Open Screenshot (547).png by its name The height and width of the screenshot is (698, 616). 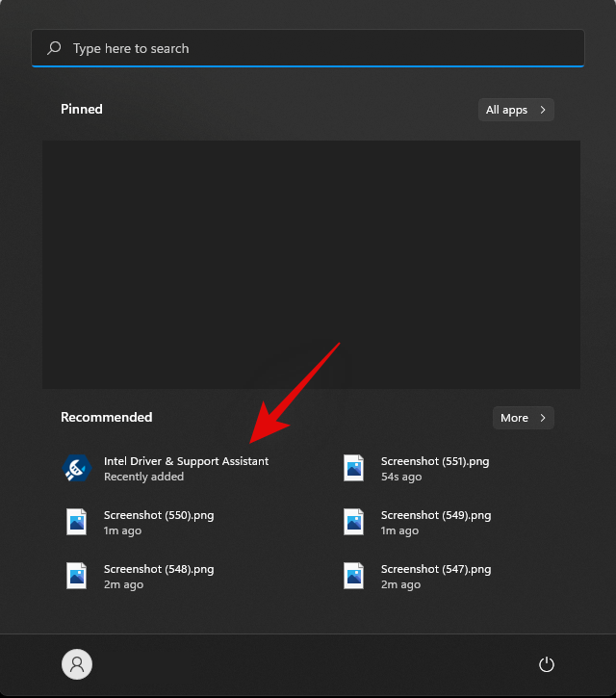coord(436,569)
